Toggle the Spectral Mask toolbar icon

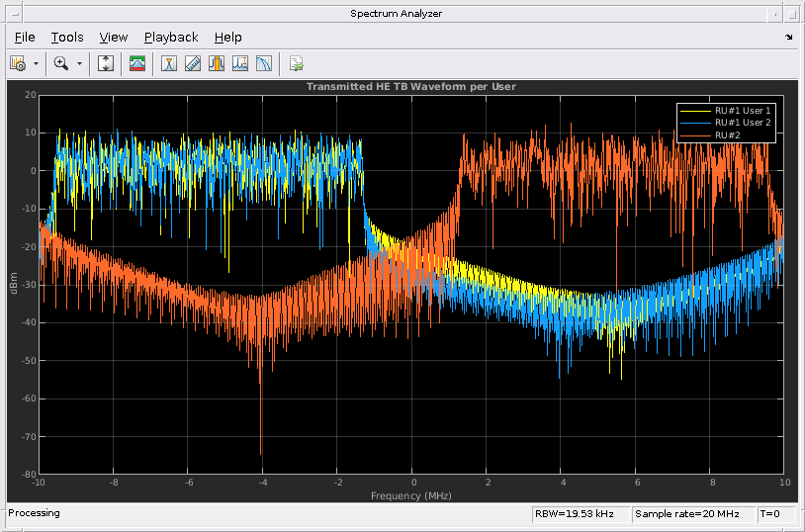tap(137, 63)
